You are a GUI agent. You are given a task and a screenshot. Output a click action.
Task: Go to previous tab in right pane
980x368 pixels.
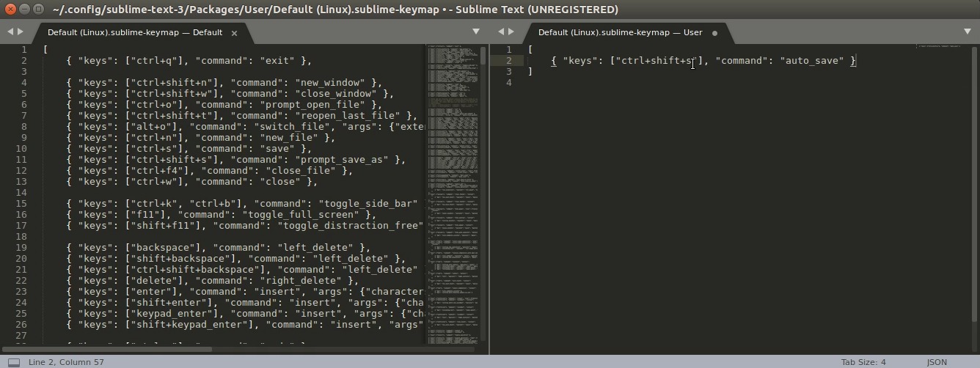[x=501, y=32]
